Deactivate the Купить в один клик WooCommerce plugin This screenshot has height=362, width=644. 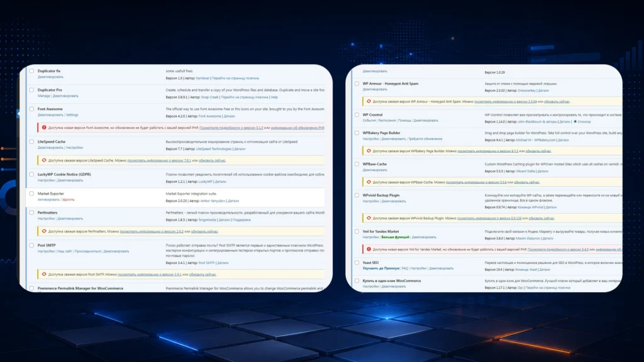[x=394, y=287]
